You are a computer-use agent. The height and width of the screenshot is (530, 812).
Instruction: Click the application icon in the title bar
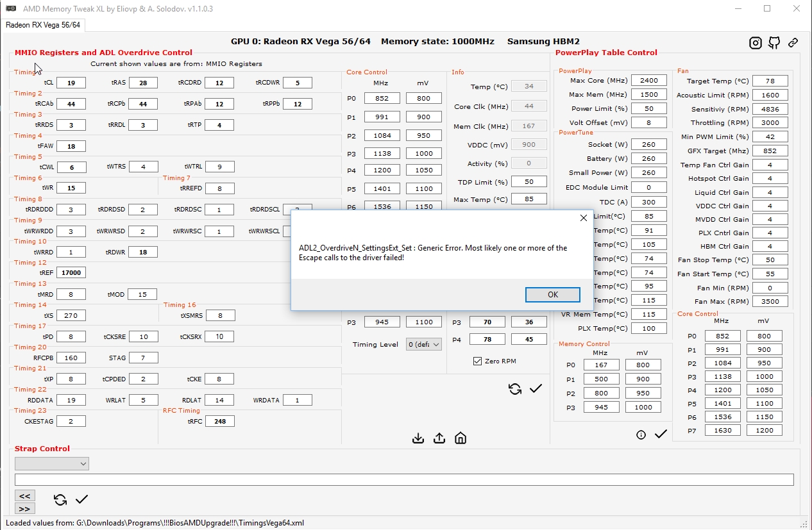click(10, 9)
